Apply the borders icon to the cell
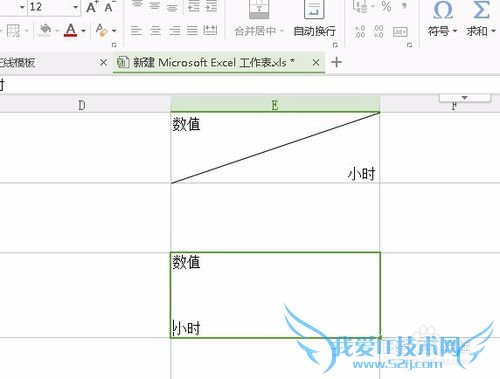The image size is (500, 379). coord(13,31)
